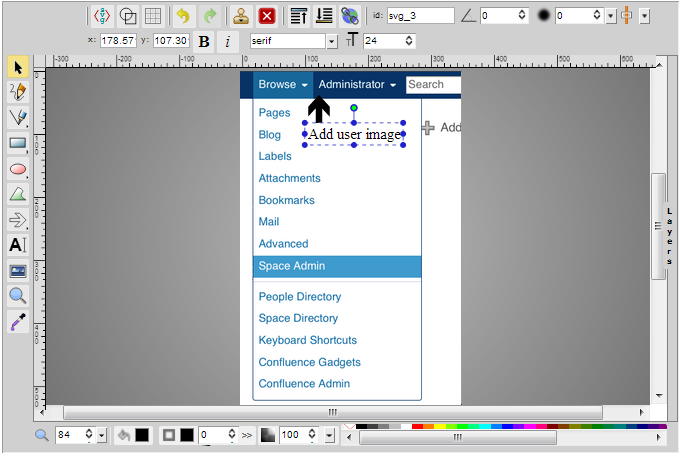This screenshot has width=683, height=457.
Task: Edit the y coordinate field
Action: (x=171, y=41)
